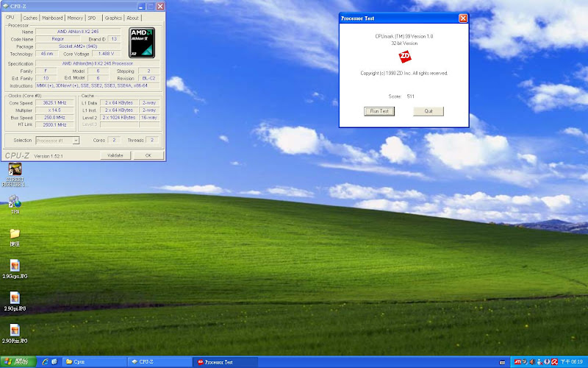
Task: Select the 2.93pi.JPG desktop file icon
Action: point(15,298)
